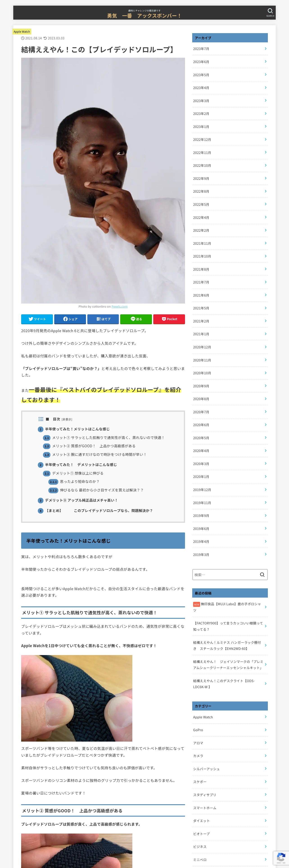Open the 2023年6月 archive

230,62
